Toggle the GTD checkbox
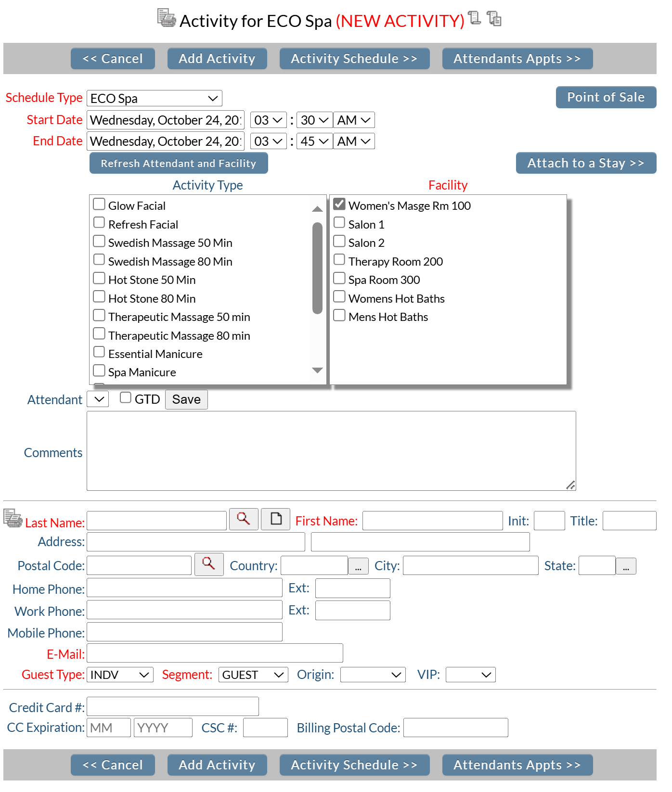The width and height of the screenshot is (672, 792). point(126,397)
